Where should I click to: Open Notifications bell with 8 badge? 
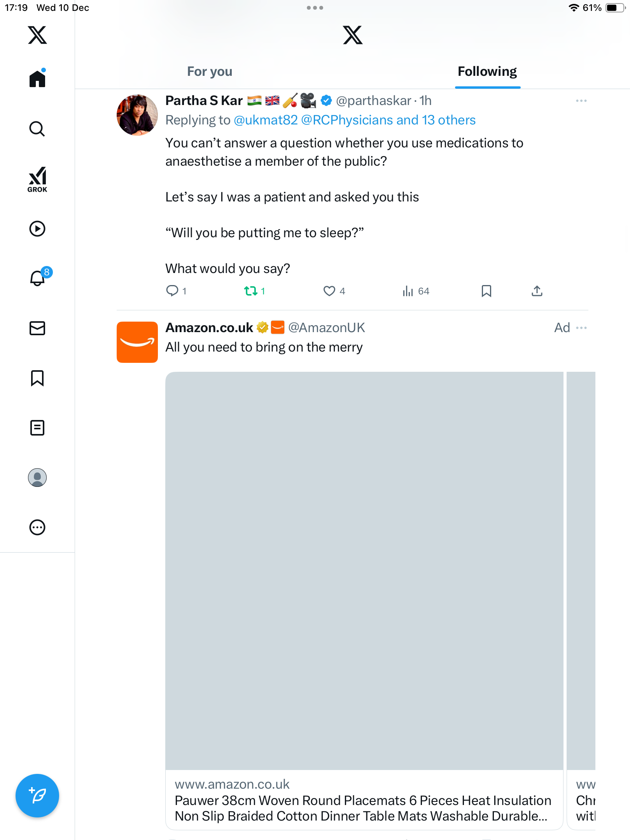pyautogui.click(x=37, y=278)
